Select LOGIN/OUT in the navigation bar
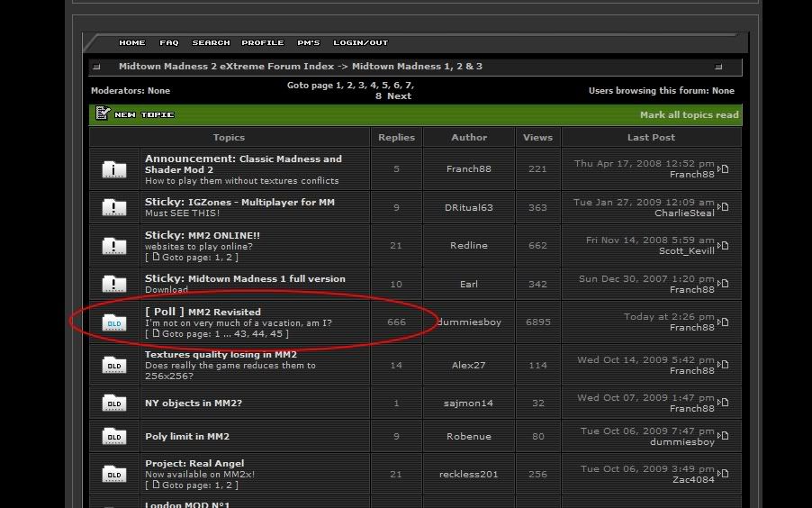Image resolution: width=812 pixels, height=508 pixels. 360,42
